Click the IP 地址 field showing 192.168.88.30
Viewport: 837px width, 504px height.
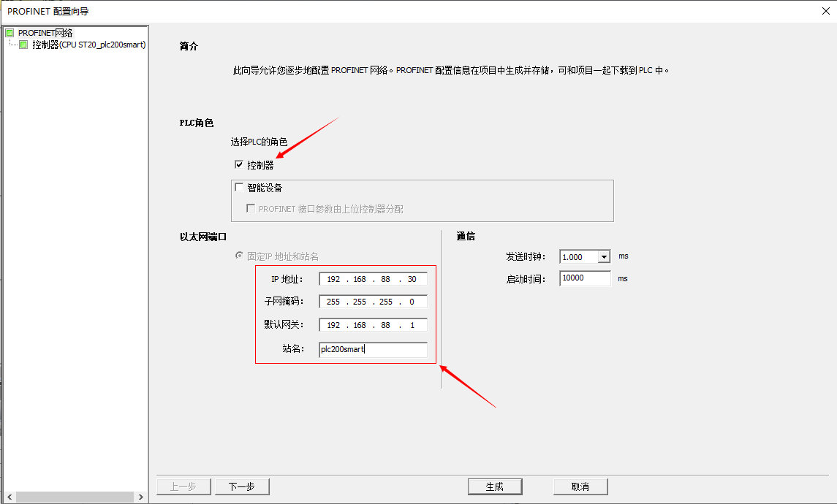click(373, 278)
